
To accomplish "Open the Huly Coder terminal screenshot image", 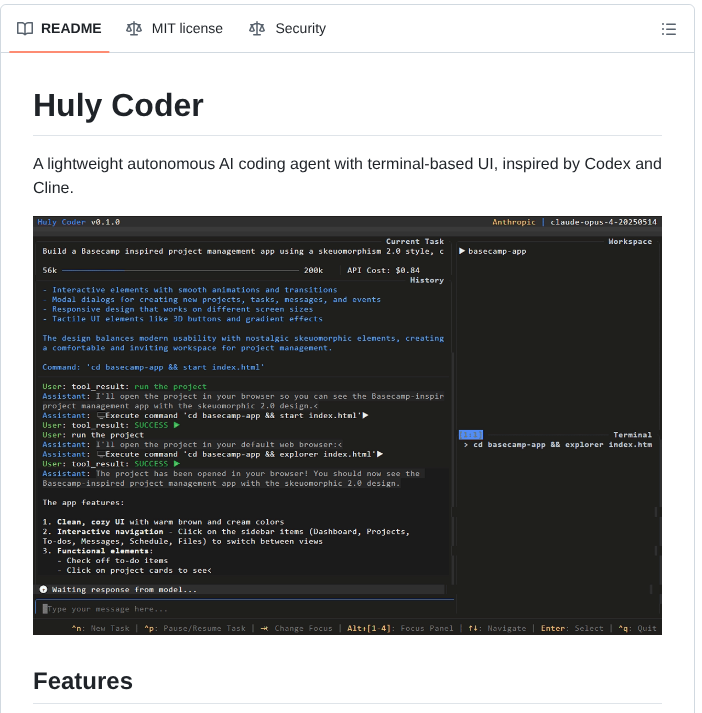I will [x=347, y=425].
